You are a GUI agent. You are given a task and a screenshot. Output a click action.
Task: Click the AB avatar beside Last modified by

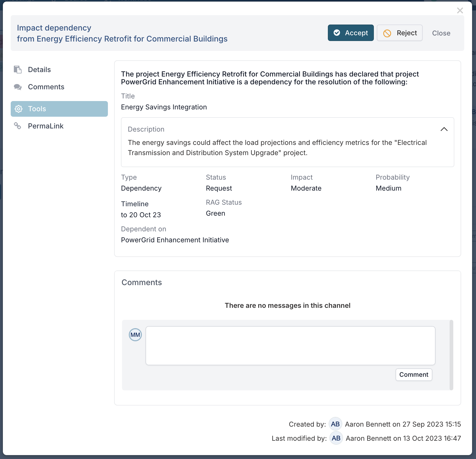(336, 438)
